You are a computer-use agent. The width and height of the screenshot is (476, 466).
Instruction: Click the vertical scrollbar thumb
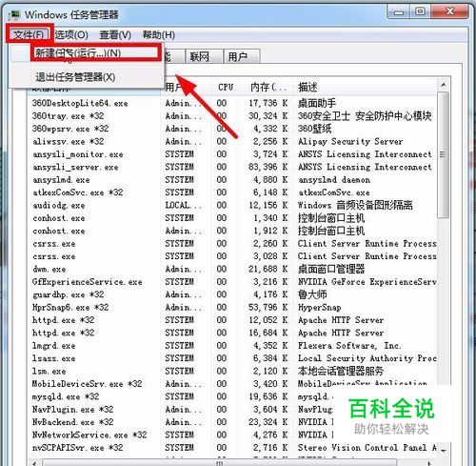pos(444,154)
